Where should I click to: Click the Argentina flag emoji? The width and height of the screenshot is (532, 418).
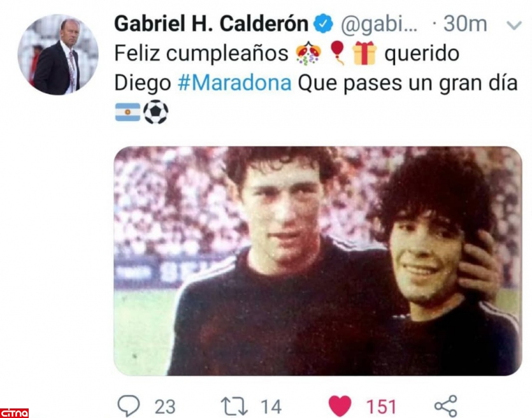[127, 112]
